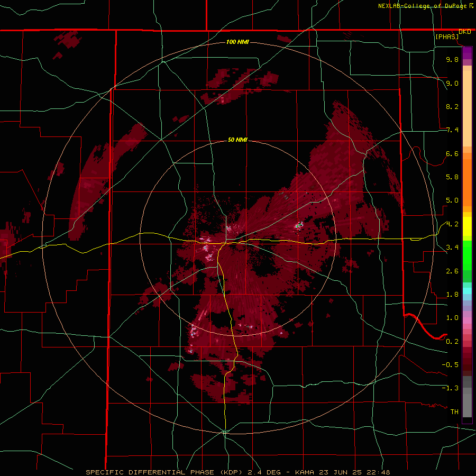Select the 9.8 value on the color scale
The image size is (476, 476).
(x=452, y=59)
